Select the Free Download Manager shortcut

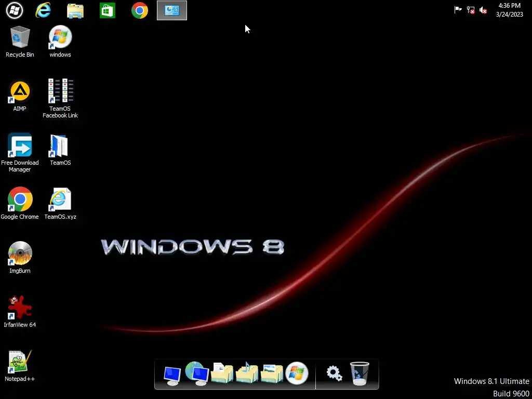pyautogui.click(x=20, y=153)
